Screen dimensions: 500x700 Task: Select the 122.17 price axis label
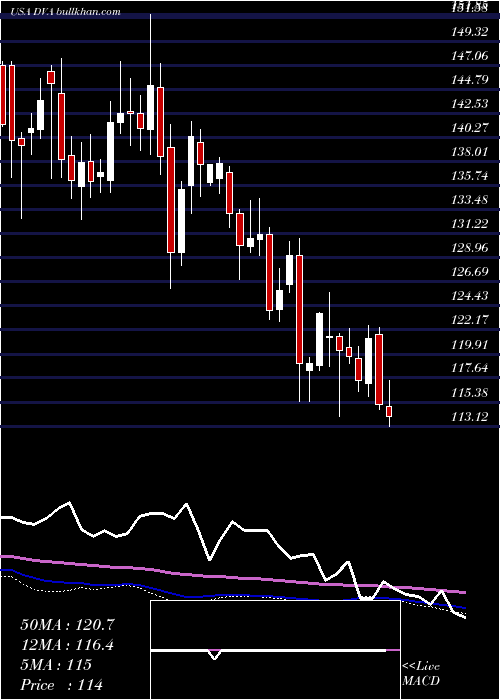click(470, 320)
